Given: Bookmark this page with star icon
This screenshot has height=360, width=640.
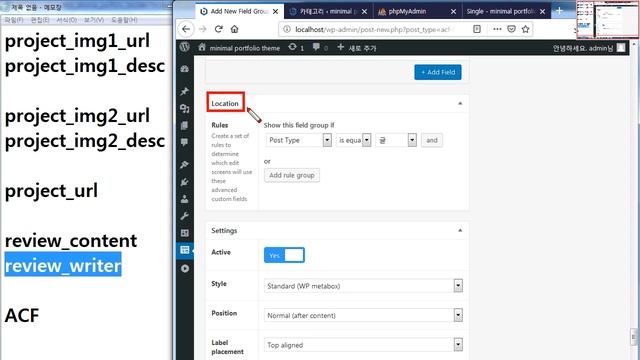Looking at the screenshot, I should tap(525, 29).
